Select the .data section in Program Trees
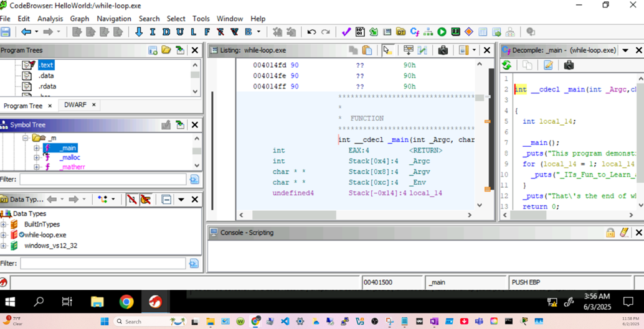 (x=46, y=76)
